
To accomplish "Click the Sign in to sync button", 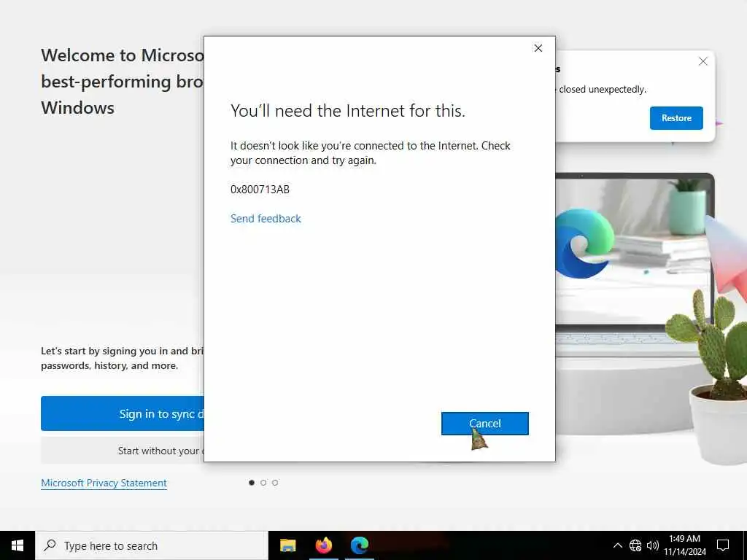I will [123, 413].
